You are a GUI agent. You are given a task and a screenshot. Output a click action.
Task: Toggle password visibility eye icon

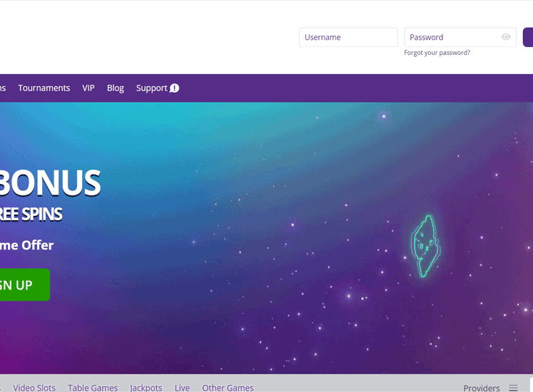click(x=506, y=37)
